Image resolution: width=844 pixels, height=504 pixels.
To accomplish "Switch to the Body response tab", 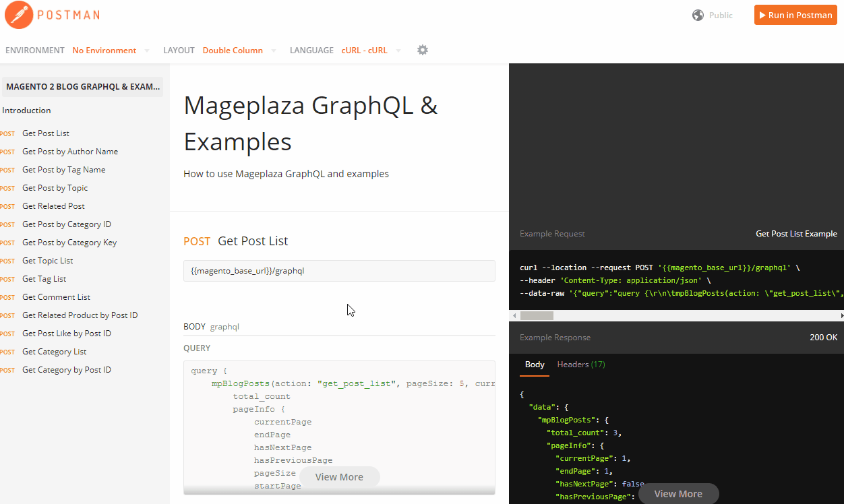I will tap(535, 365).
